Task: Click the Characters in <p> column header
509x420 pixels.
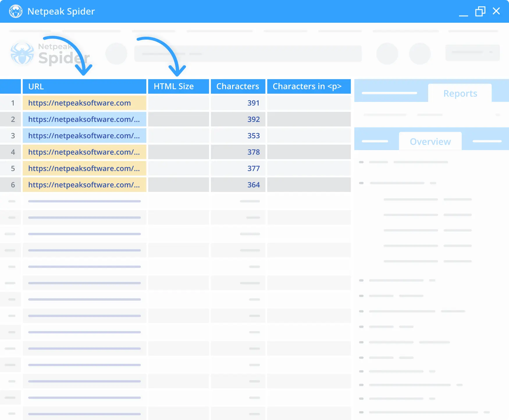Action: tap(309, 86)
